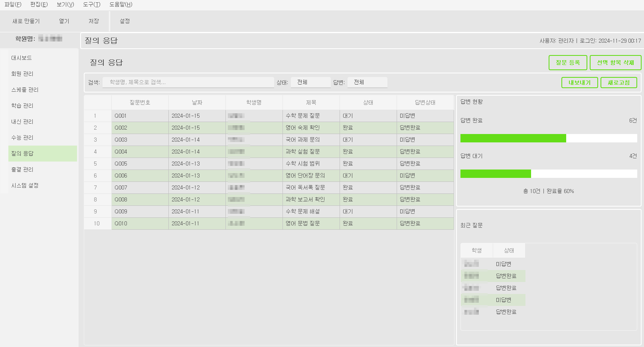Open the 파일 menu
The width and height of the screenshot is (644, 347).
(13, 4)
